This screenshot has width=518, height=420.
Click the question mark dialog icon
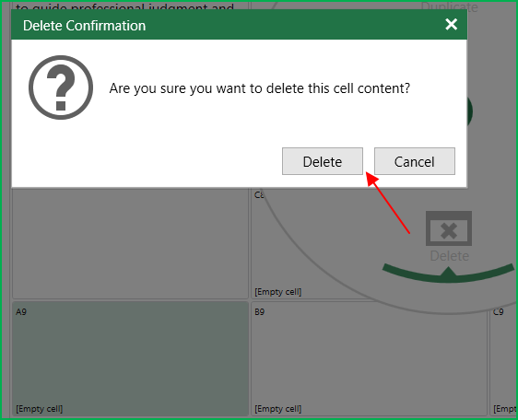61,87
